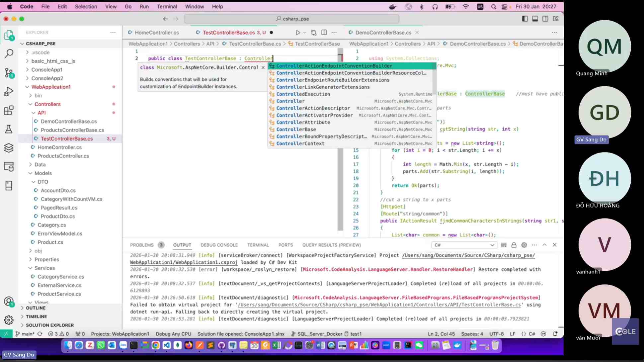Click the left editor vertical scrollbar
Screen dimensions: 644x362
pyautogui.click(x=340, y=139)
